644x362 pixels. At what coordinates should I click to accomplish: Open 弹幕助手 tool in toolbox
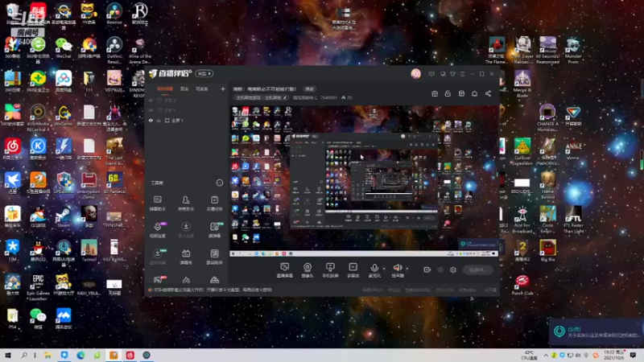(x=157, y=204)
